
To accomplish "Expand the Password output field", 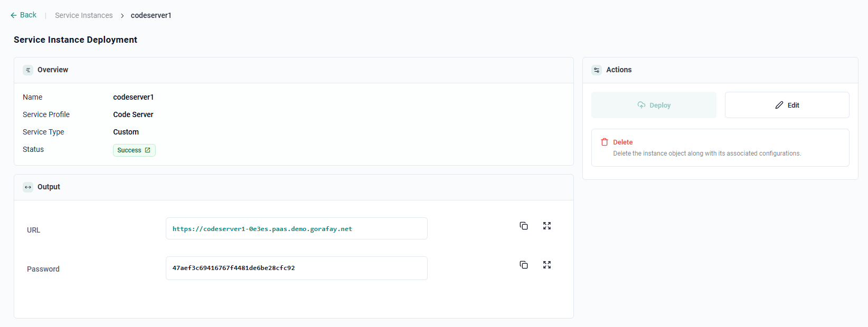I will (547, 265).
